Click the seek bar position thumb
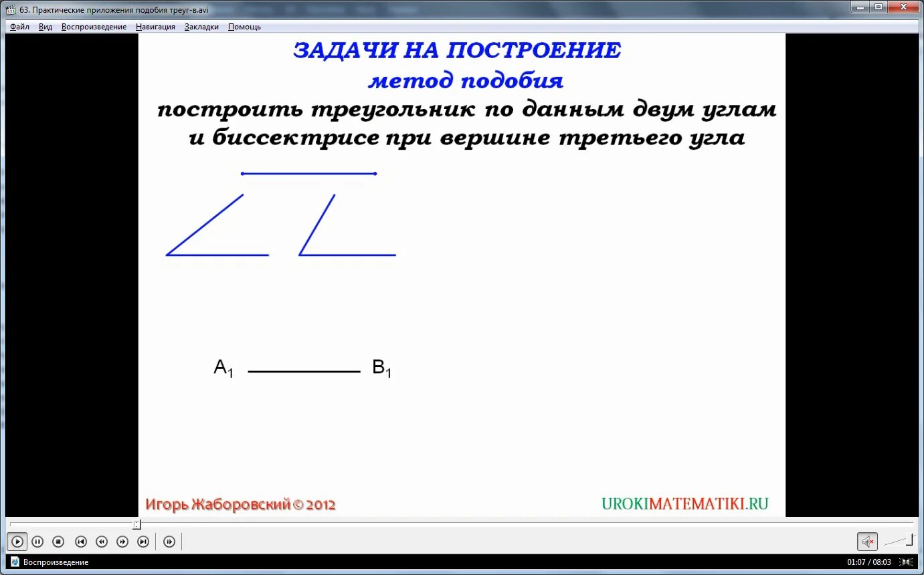 [136, 525]
